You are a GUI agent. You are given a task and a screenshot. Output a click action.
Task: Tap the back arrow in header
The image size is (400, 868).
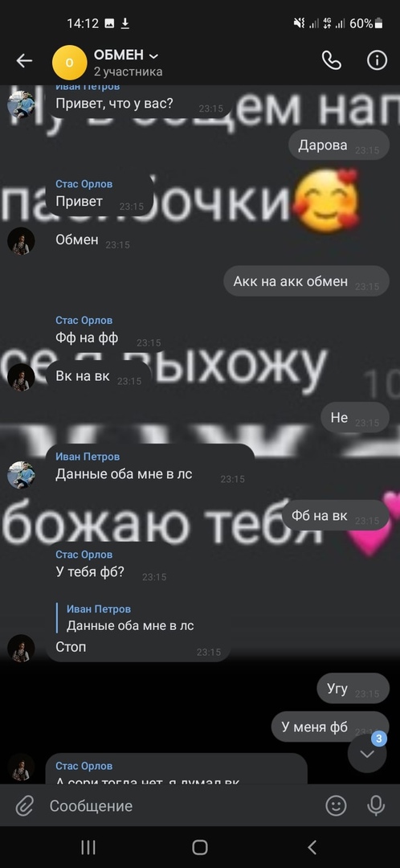(24, 61)
